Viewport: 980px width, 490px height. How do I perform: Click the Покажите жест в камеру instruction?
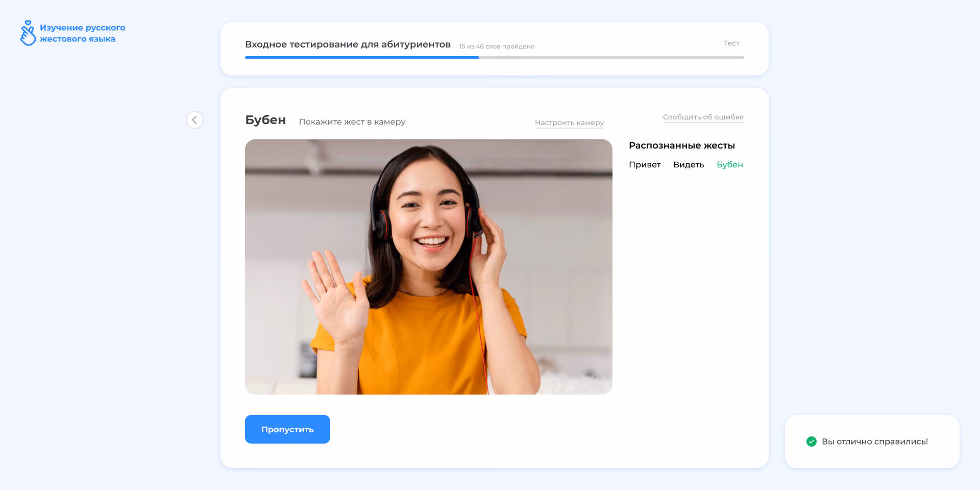[x=352, y=122]
